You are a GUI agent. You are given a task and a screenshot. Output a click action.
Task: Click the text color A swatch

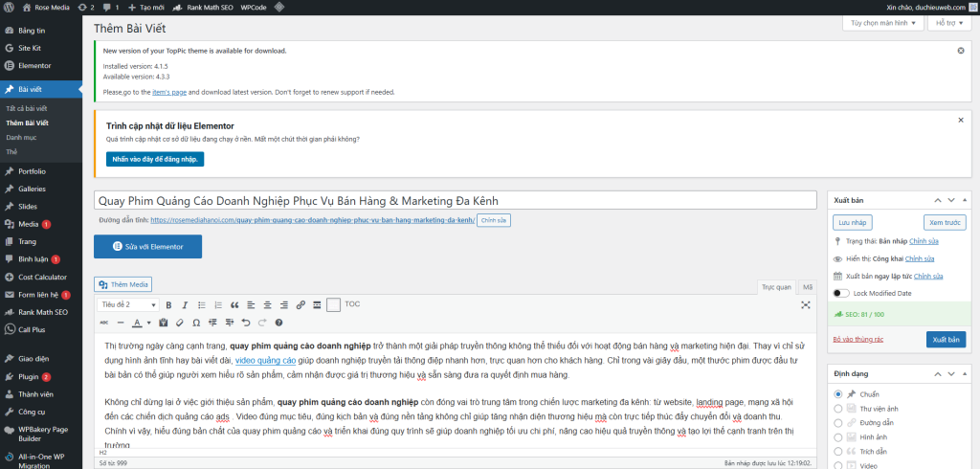136,323
